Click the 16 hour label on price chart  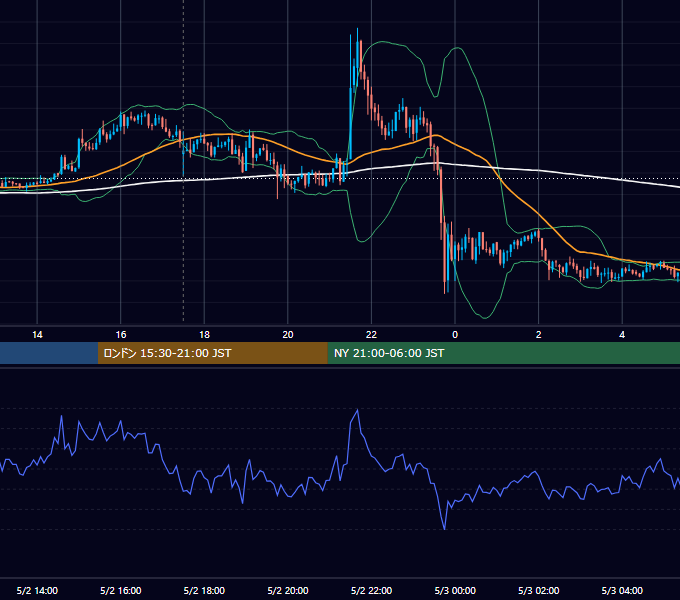pyautogui.click(x=121, y=335)
